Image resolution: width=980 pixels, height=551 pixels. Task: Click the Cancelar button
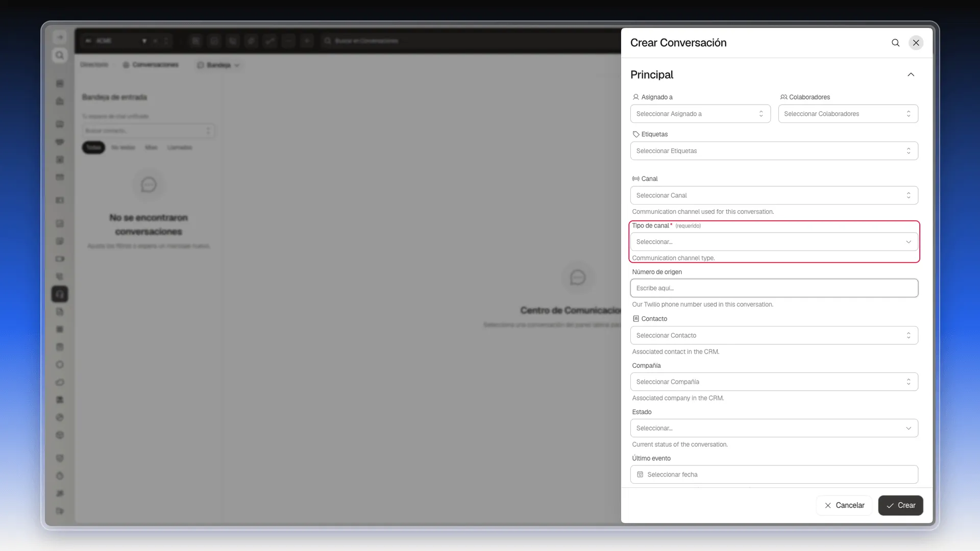coord(844,505)
